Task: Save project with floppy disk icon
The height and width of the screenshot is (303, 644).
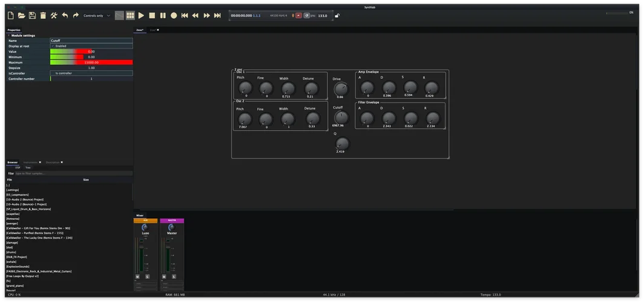Action: click(32, 16)
